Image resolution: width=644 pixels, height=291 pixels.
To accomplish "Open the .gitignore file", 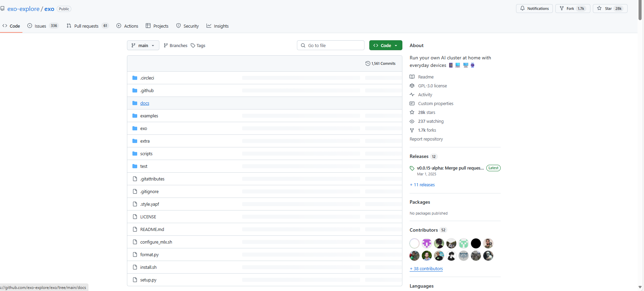I will pos(149,191).
